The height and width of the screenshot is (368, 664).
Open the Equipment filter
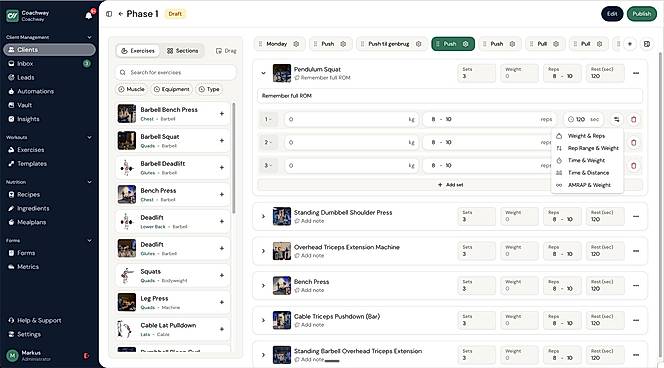click(x=172, y=89)
